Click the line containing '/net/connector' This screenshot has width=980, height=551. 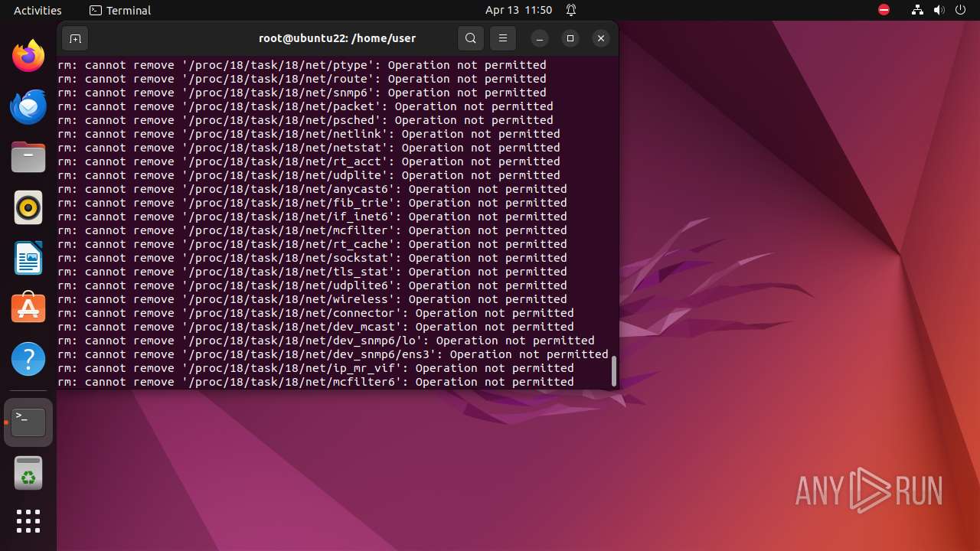[x=315, y=313]
